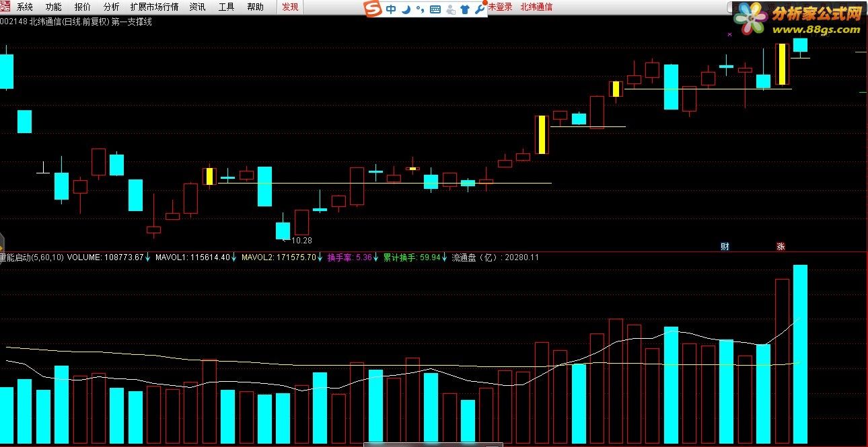The height and width of the screenshot is (447, 868).
Task: Open the Sogou skin shirt icon
Action: [x=465, y=9]
